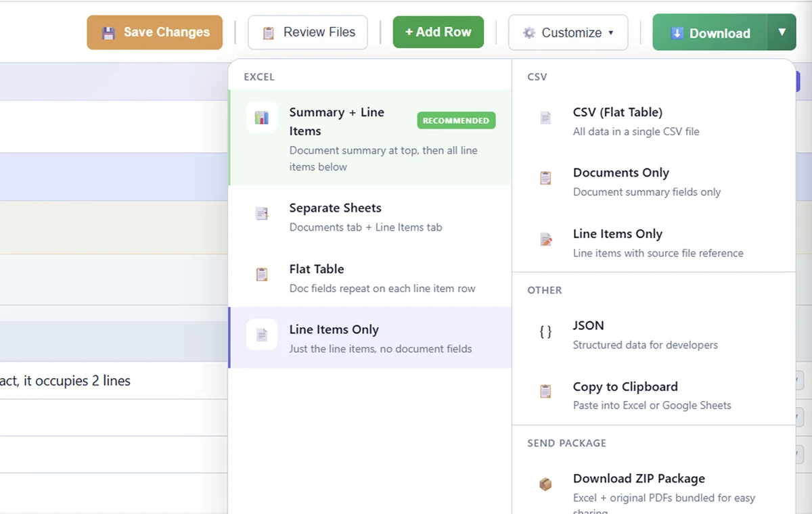Screen dimensions: 812x514
Task: Select Summary + Line Items Excel option
Action: tap(370, 138)
